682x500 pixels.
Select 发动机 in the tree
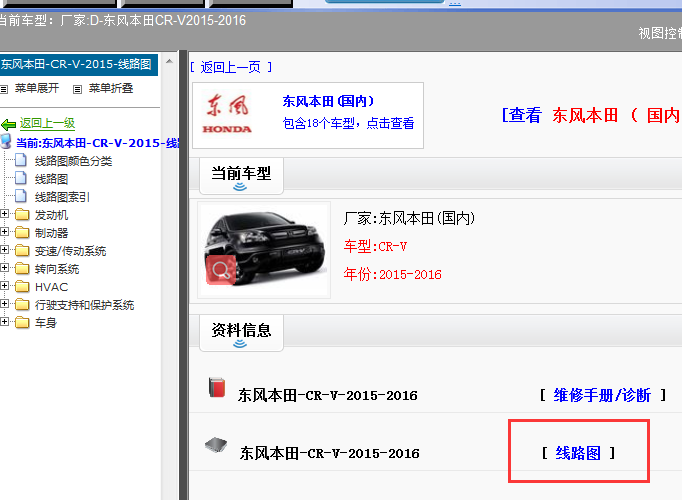(x=51, y=215)
